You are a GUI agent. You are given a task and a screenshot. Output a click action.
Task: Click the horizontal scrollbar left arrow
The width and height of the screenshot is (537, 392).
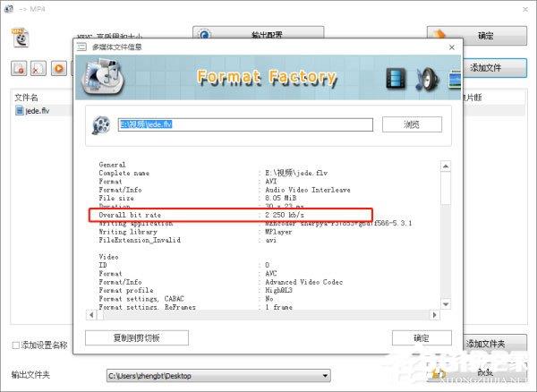point(91,315)
